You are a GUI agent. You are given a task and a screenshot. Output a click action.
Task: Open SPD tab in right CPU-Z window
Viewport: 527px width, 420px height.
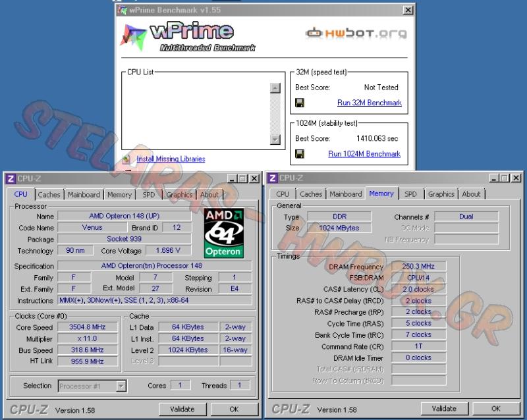coord(410,194)
